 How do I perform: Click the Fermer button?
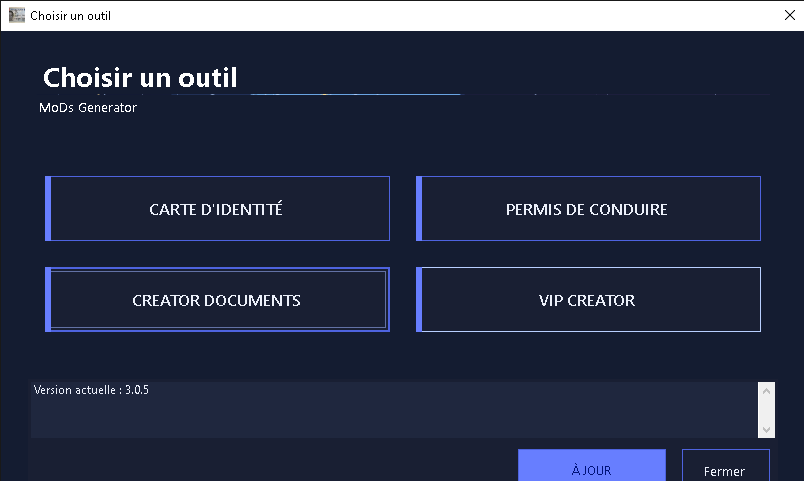click(x=726, y=466)
